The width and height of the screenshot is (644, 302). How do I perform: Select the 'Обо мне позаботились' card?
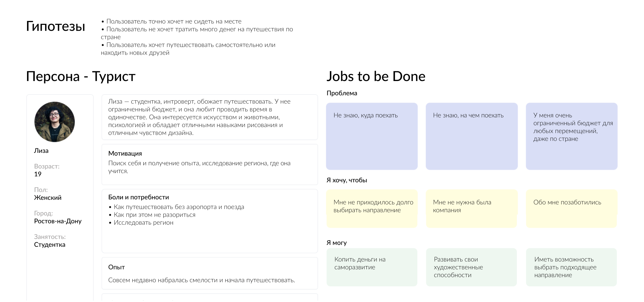coord(572,209)
